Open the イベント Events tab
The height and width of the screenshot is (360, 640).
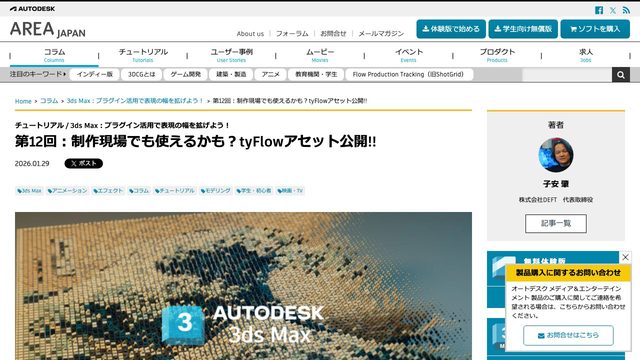click(x=409, y=55)
